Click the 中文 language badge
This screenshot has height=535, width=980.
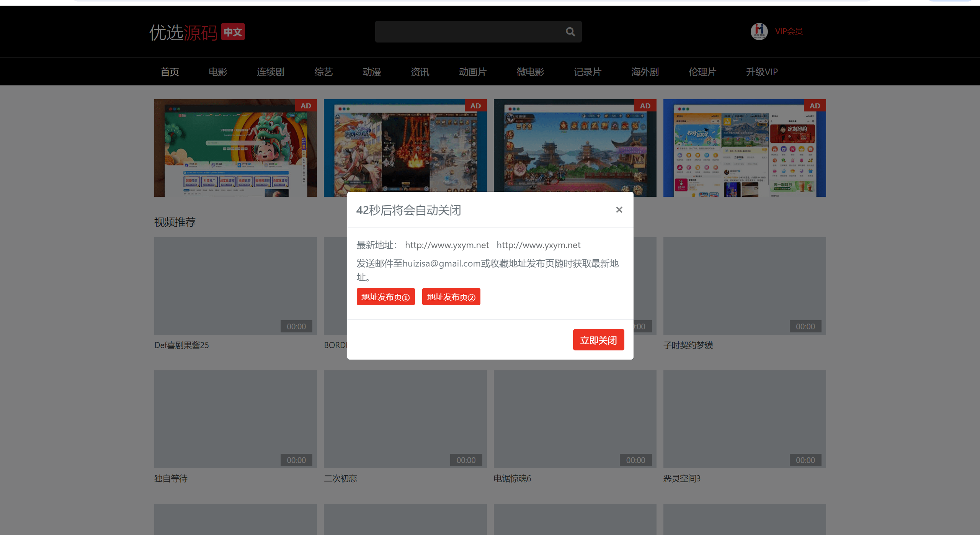233,32
